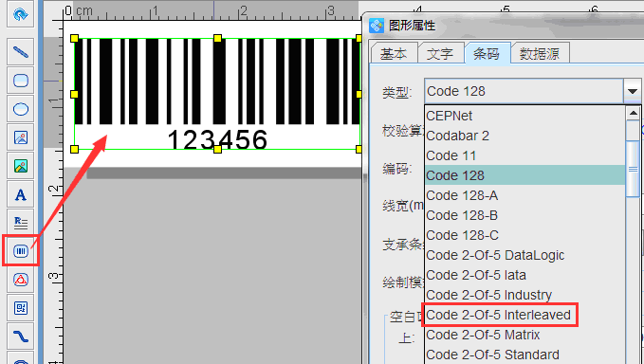This screenshot has height=364, width=644.
Task: Click the 123456 barcode text
Action: pos(217,139)
